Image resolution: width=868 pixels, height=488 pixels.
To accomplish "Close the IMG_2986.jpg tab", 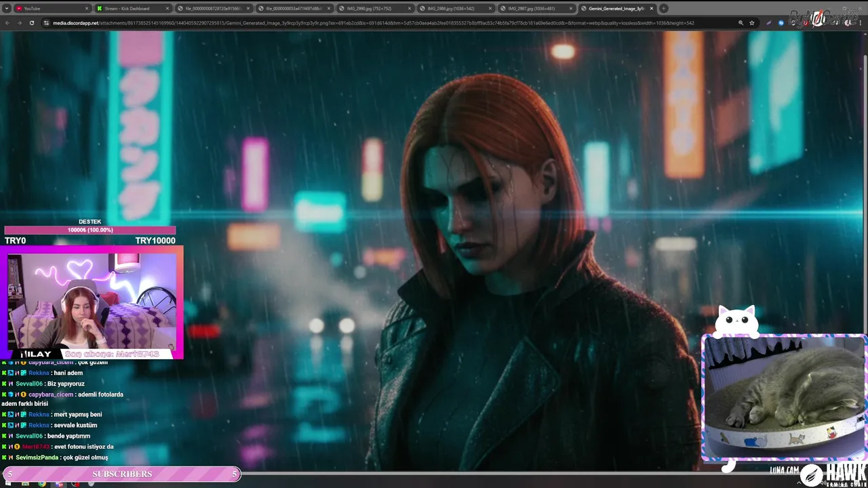I will pyautogui.click(x=490, y=8).
